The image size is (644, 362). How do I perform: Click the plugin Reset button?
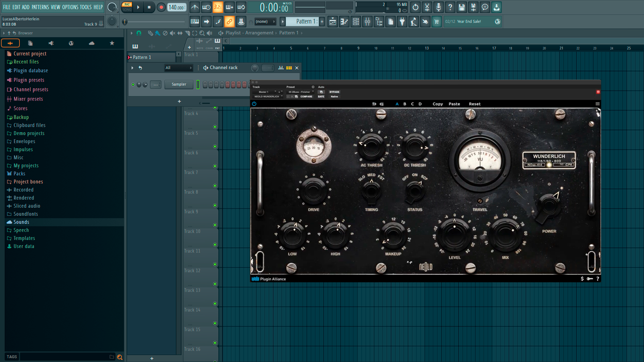tap(475, 104)
